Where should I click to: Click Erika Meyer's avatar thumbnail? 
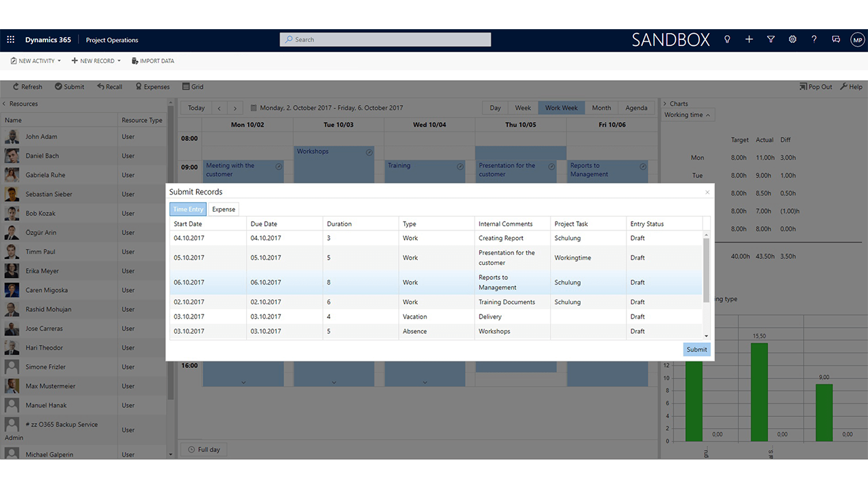click(x=12, y=271)
